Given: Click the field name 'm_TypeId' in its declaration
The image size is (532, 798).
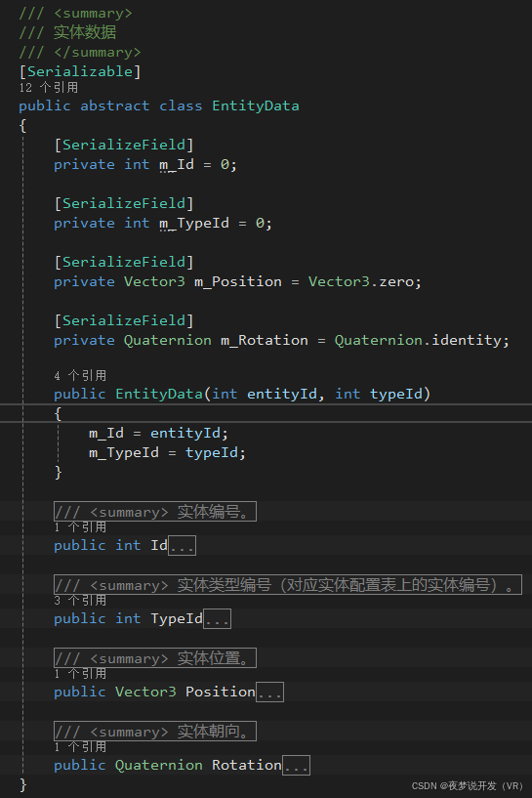Looking at the screenshot, I should tap(194, 224).
